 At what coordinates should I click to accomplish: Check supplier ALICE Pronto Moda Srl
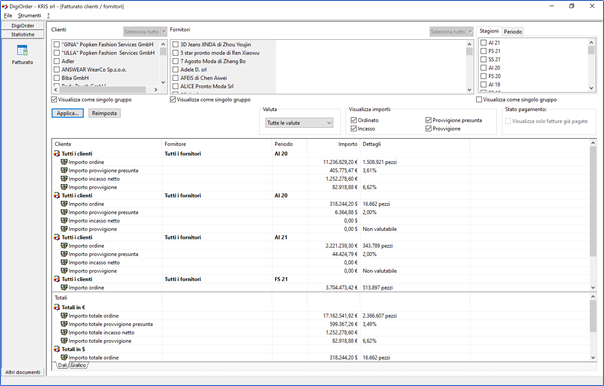pyautogui.click(x=175, y=86)
